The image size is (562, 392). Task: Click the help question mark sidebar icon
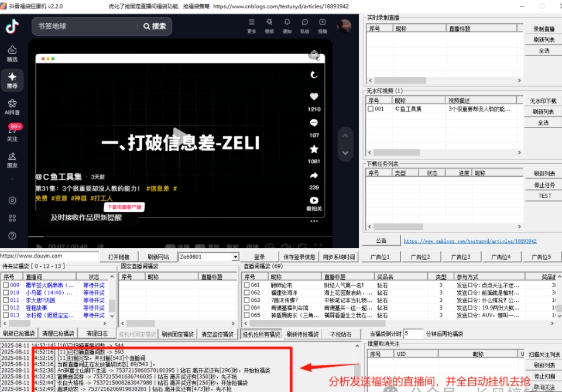(12, 236)
